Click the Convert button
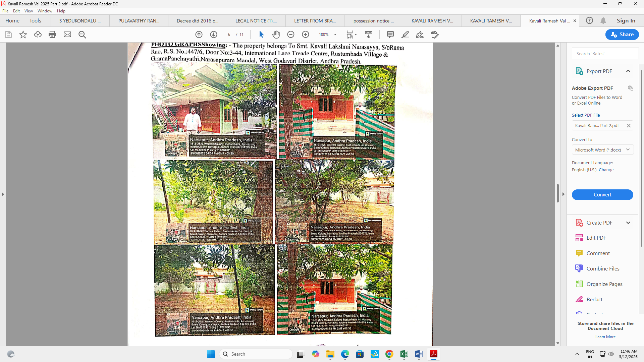Image resolution: width=644 pixels, height=362 pixels. point(602,195)
